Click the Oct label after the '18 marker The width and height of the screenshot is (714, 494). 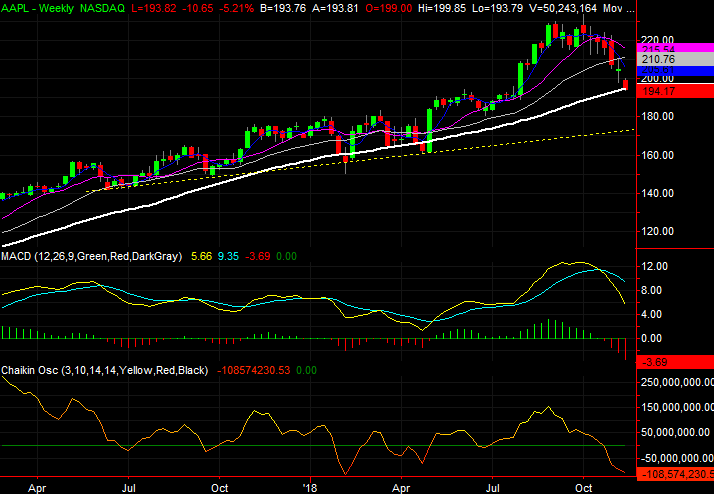click(584, 488)
